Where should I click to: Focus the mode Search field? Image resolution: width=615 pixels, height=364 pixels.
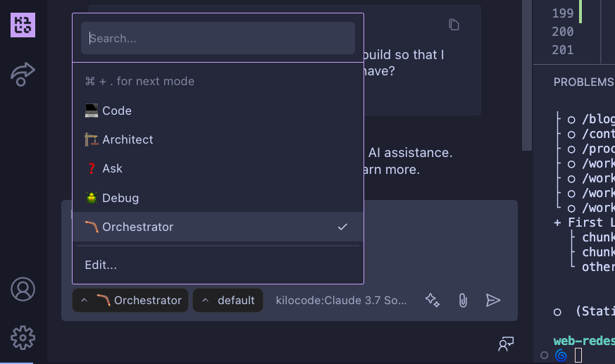[x=218, y=38]
